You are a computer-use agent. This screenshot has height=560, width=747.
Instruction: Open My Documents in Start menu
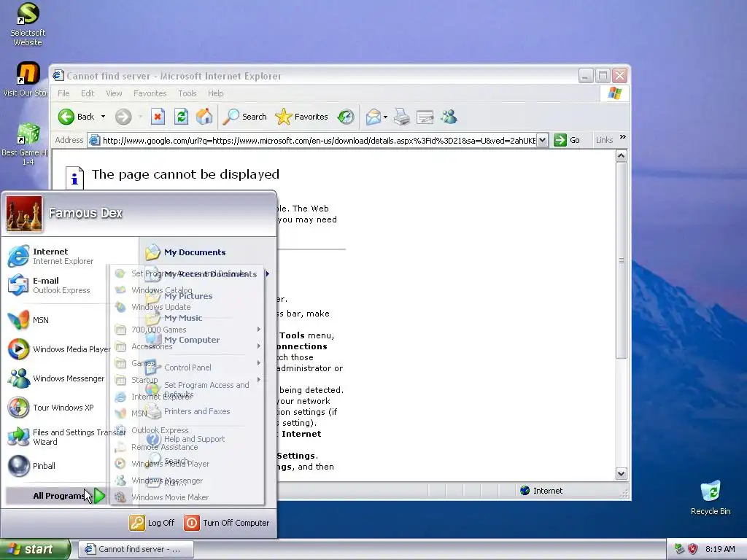click(x=186, y=252)
